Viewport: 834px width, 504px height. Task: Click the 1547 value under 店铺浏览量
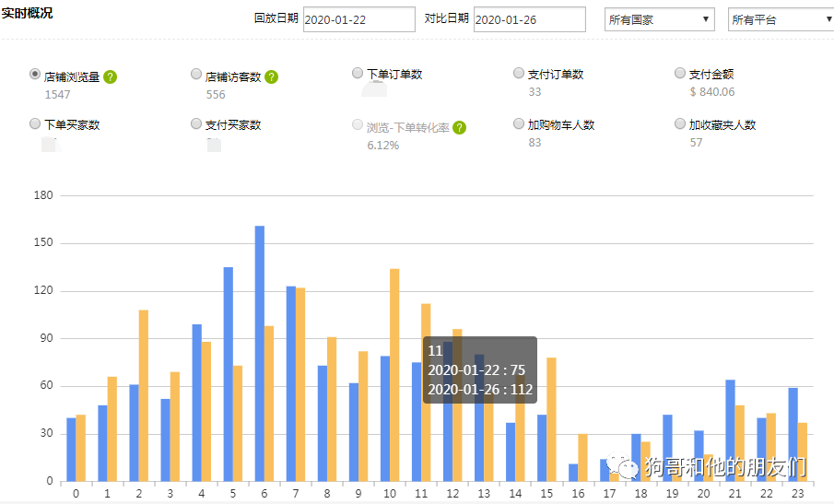57,95
